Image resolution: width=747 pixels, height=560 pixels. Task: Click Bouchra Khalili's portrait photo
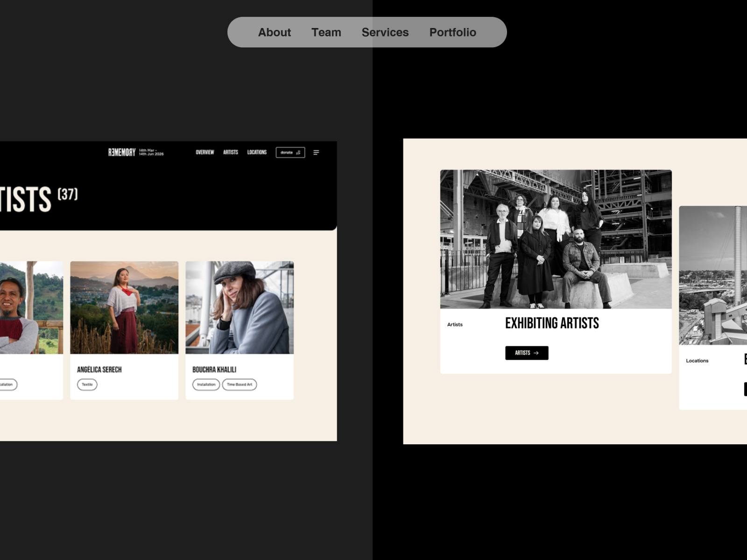240,306
